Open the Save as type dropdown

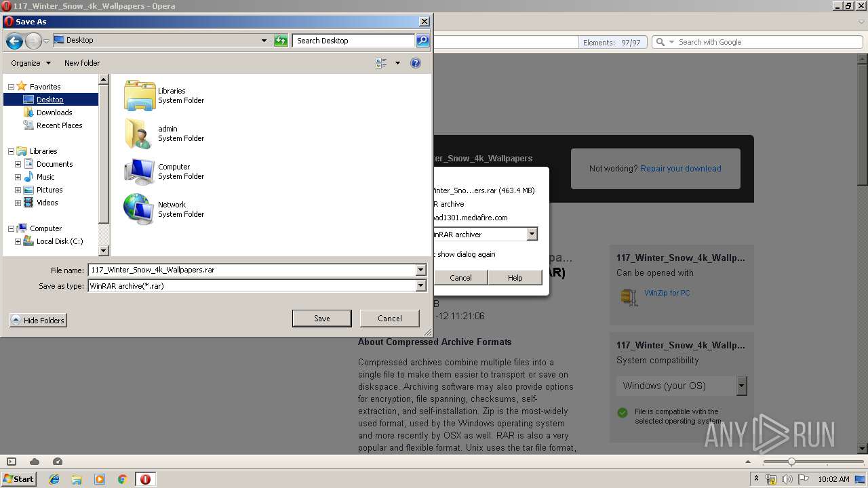click(x=420, y=286)
